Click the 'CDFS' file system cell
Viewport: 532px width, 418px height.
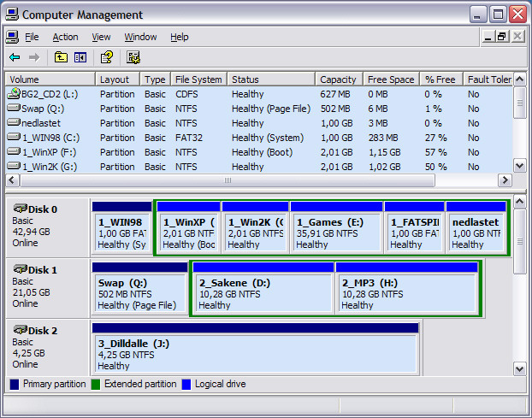click(x=186, y=94)
